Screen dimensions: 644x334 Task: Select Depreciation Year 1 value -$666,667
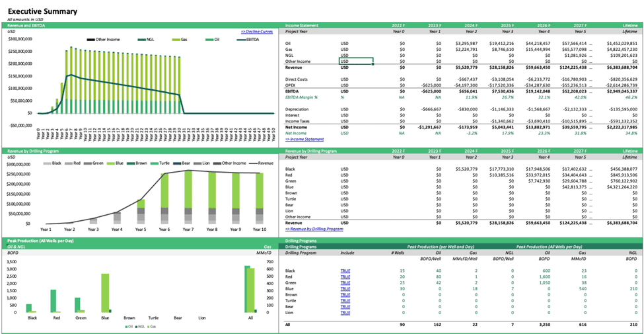pyautogui.click(x=431, y=109)
